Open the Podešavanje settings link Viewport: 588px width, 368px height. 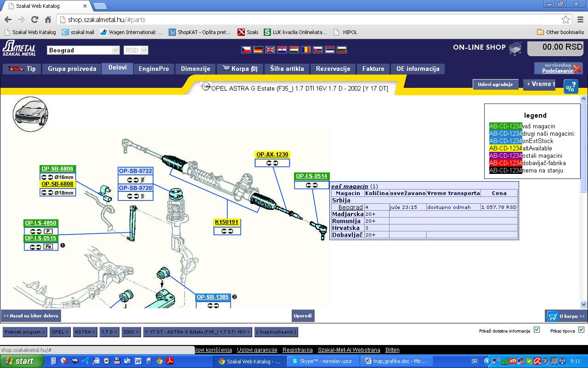coord(558,71)
